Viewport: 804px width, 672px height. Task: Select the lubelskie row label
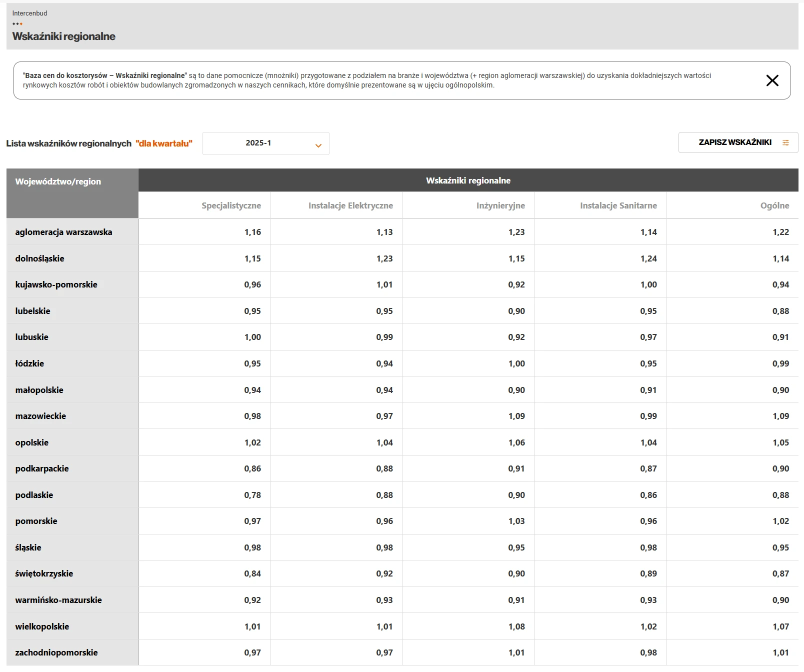(x=32, y=311)
